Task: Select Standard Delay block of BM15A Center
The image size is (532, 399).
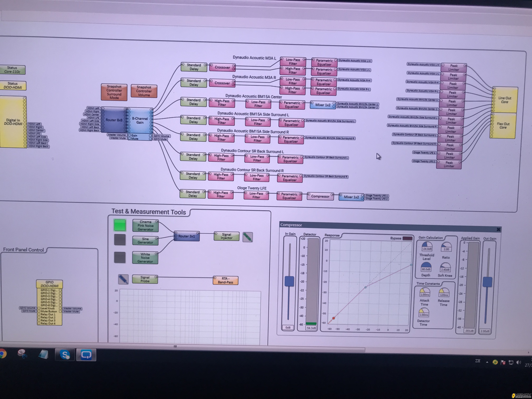Action: pyautogui.click(x=193, y=102)
